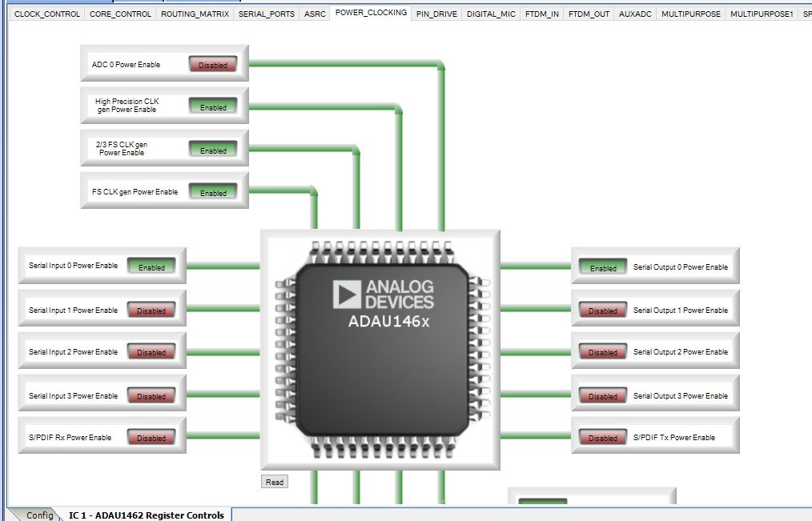This screenshot has width=812, height=521.
Task: Switch to the AUXADC tab
Action: 635,14
